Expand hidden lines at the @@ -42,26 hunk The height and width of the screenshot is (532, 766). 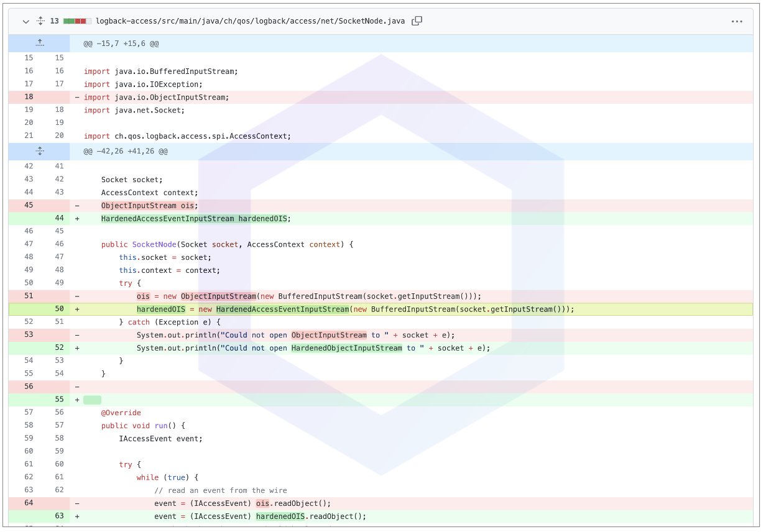pyautogui.click(x=39, y=150)
